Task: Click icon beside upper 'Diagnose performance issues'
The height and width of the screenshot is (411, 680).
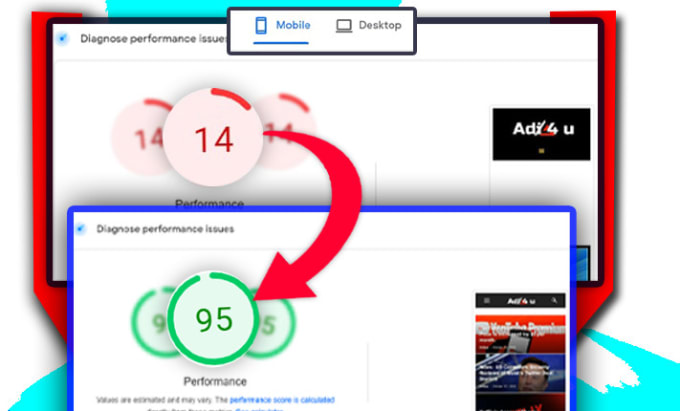Action: coord(62,39)
